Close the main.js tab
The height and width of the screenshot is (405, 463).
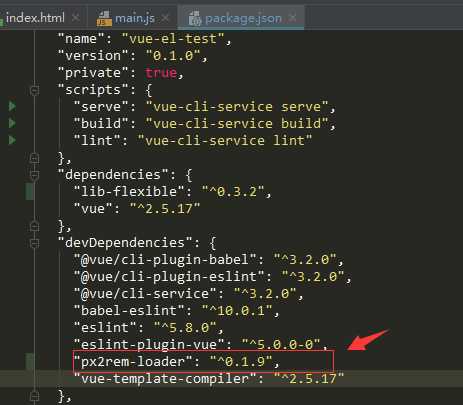coord(165,18)
